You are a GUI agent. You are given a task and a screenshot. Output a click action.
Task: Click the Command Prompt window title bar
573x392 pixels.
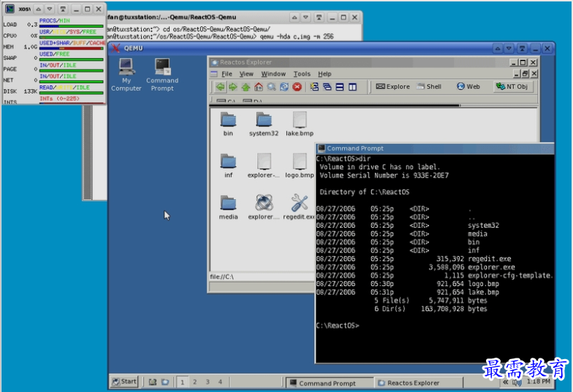click(x=434, y=148)
